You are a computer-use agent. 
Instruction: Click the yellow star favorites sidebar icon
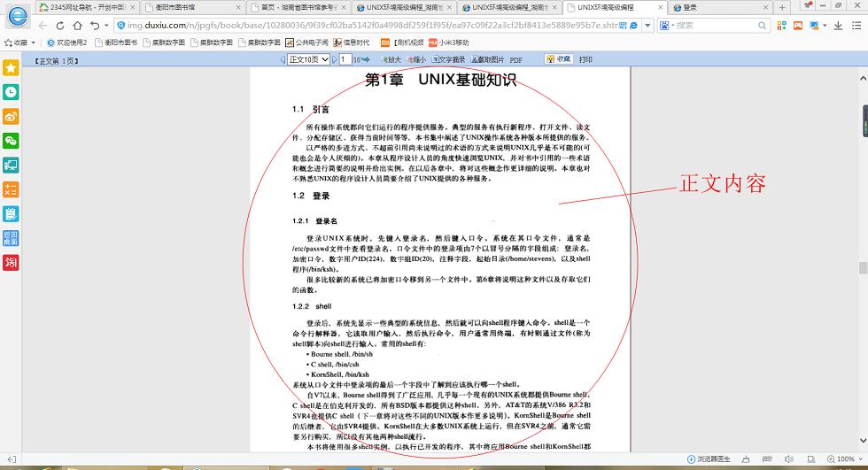[x=11, y=68]
